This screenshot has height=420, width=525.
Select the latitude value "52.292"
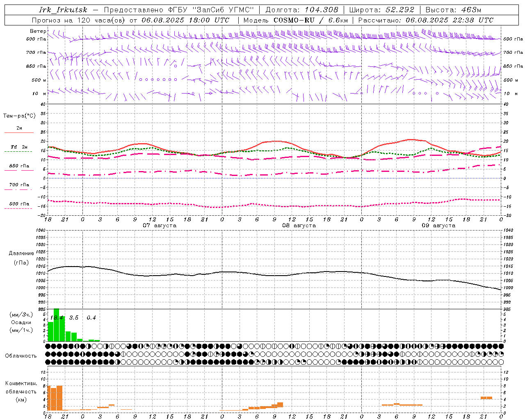pos(400,10)
